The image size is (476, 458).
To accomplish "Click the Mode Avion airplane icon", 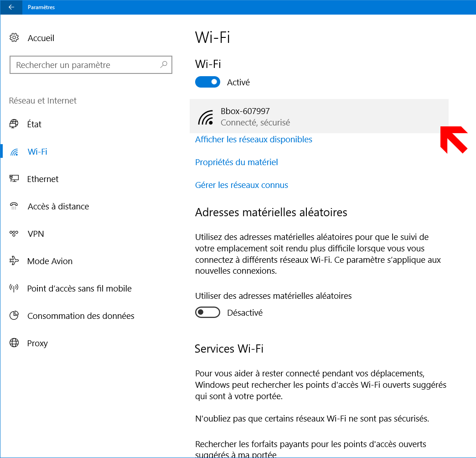I will point(14,260).
